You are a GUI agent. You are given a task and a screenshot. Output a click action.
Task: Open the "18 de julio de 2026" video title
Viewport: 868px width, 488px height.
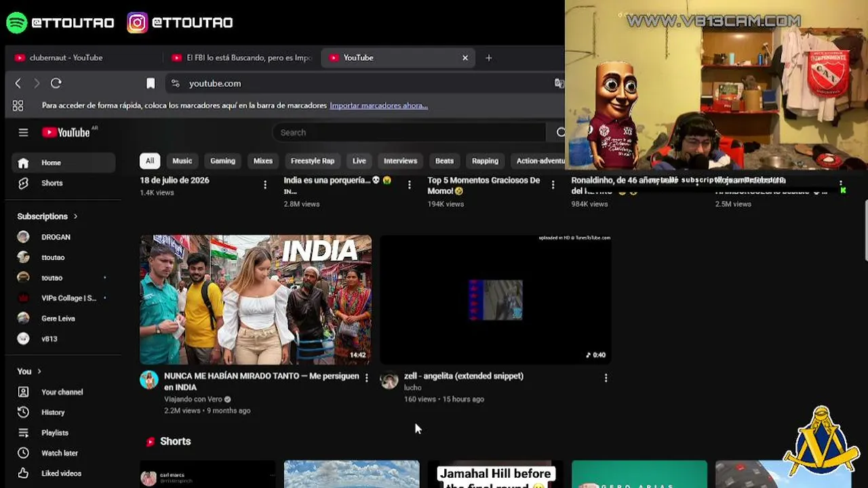[174, 180]
